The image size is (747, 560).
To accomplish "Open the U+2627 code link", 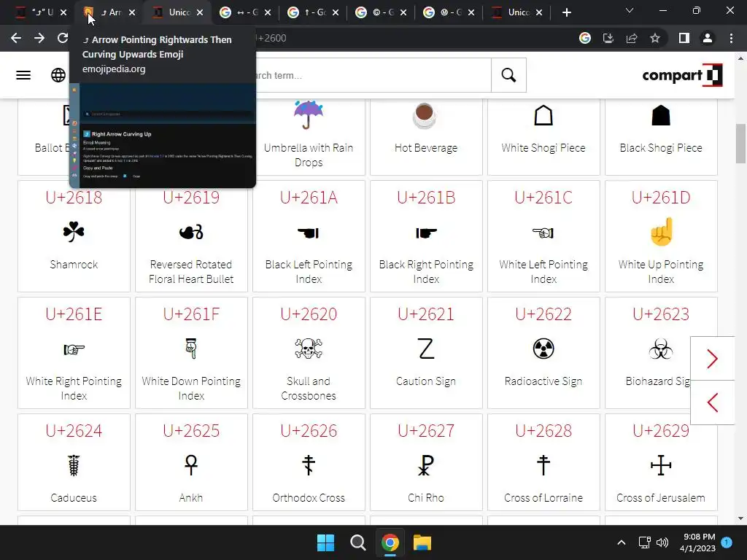I will pos(426,430).
